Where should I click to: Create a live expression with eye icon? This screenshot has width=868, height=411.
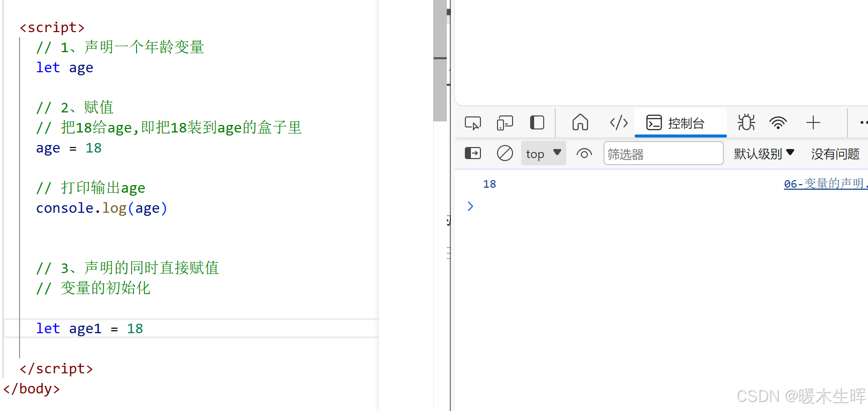pos(584,154)
